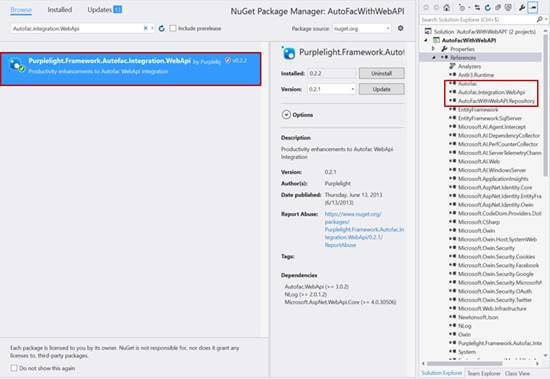This screenshot has height=379, width=550.
Task: Select Purplelight.Framework.Autofac.Integration.WebApi package in list
Action: [130, 69]
